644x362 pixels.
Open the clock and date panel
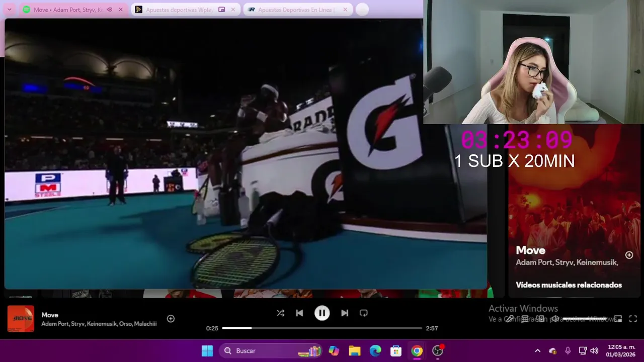[x=622, y=351]
